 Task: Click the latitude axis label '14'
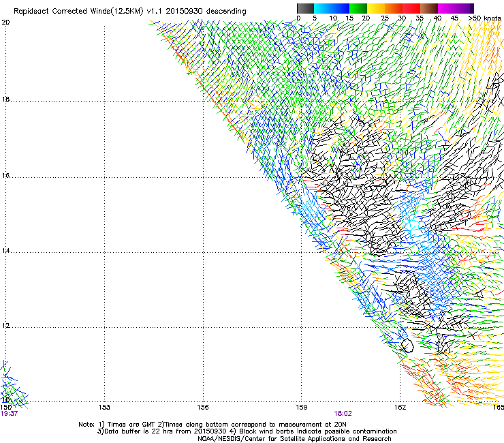click(x=5, y=251)
